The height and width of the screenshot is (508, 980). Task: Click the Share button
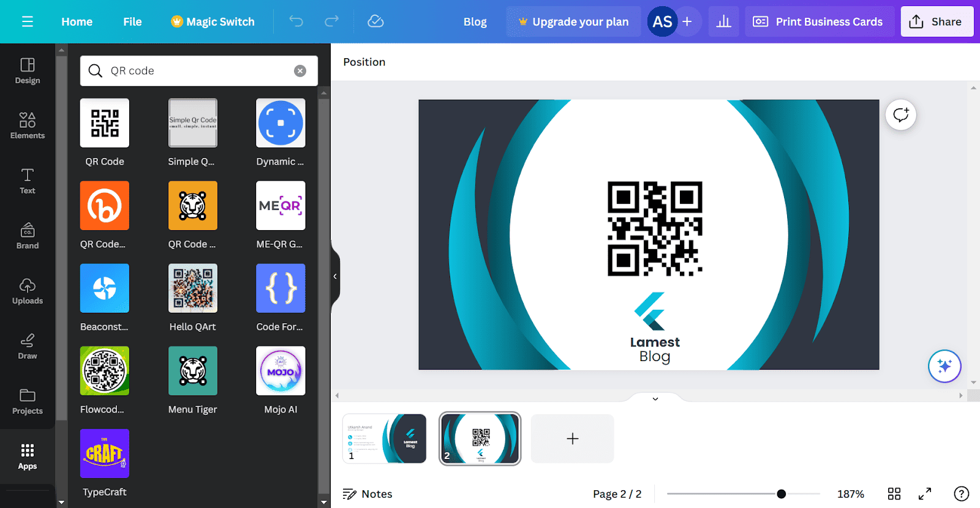[x=937, y=21]
